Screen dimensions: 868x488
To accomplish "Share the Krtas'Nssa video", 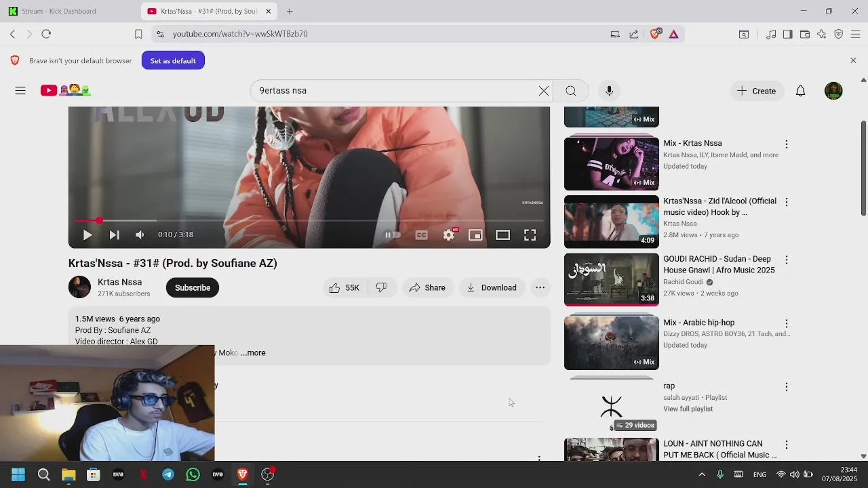I will tap(427, 288).
